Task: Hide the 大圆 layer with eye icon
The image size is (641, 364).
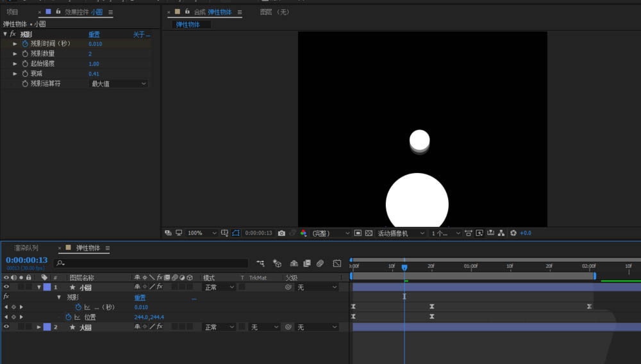Action: (x=6, y=327)
